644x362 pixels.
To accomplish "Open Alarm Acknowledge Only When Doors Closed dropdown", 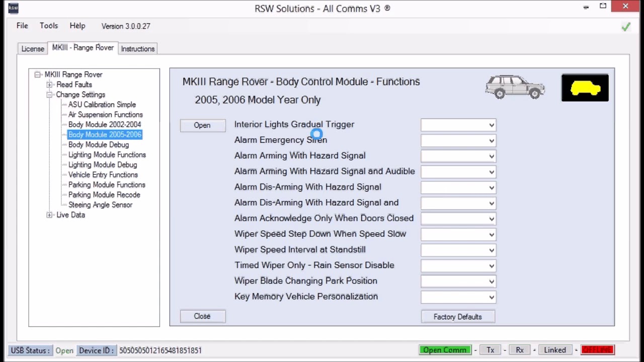I will pos(458,219).
